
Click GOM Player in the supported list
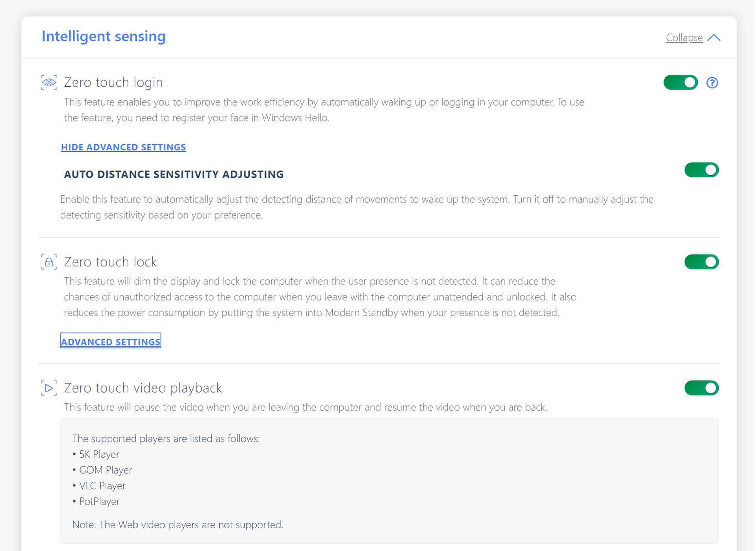click(106, 470)
